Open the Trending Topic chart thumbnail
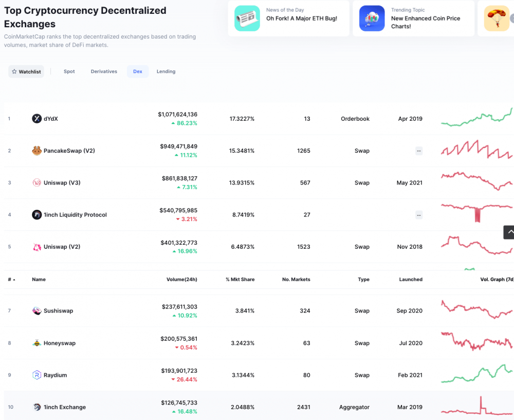The height and width of the screenshot is (420, 514). coord(372,19)
